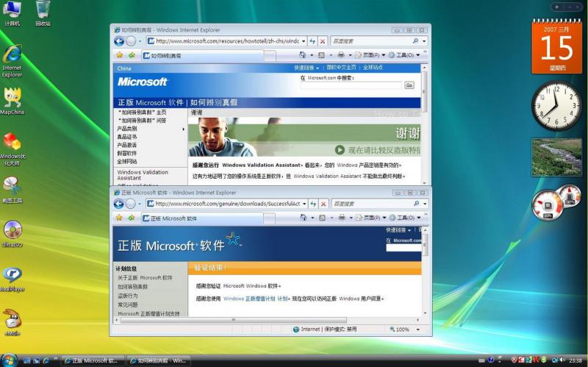Image resolution: width=588 pixels, height=367 pixels.
Task: Click vertical scrollbar of upper IE page
Action: (x=424, y=91)
